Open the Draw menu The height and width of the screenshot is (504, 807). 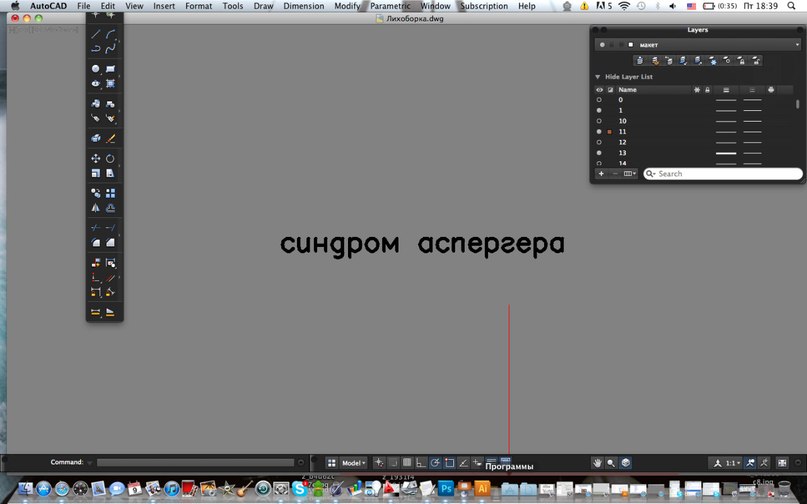(263, 6)
